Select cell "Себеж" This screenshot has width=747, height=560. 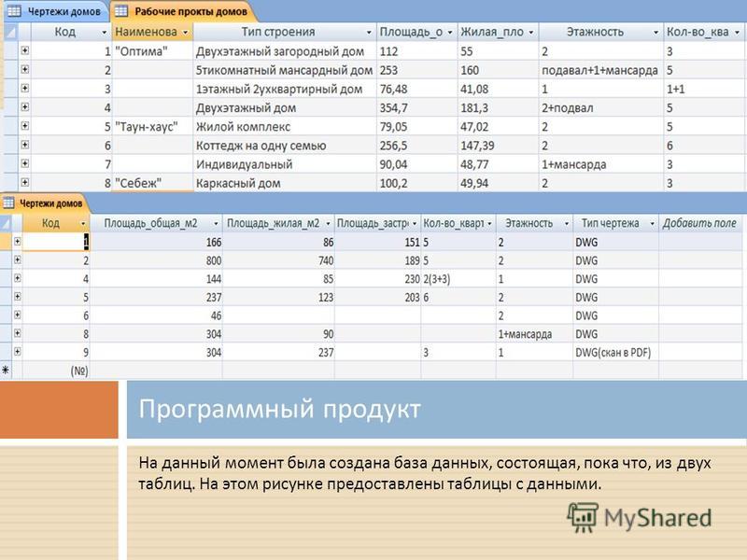point(152,183)
